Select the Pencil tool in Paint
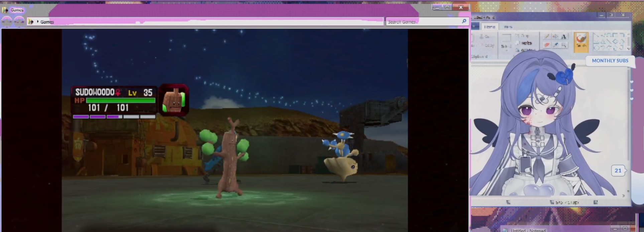This screenshot has width=644, height=232. (547, 36)
